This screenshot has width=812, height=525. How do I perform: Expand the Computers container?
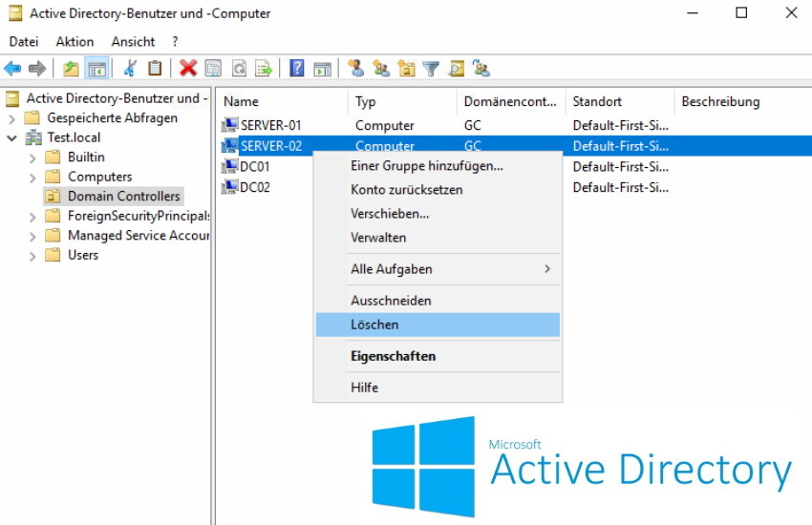pyautogui.click(x=32, y=178)
